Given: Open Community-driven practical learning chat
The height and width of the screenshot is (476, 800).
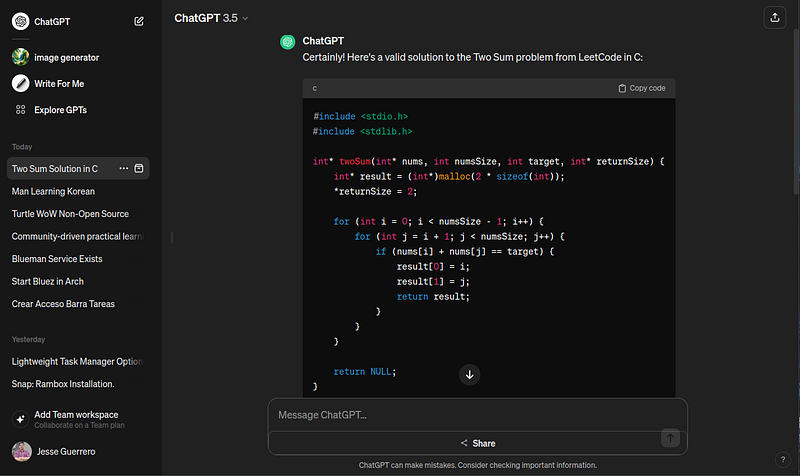Looking at the screenshot, I should pos(78,236).
